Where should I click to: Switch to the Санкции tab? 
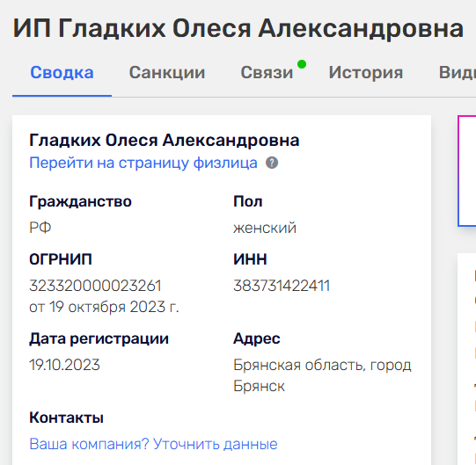(167, 73)
